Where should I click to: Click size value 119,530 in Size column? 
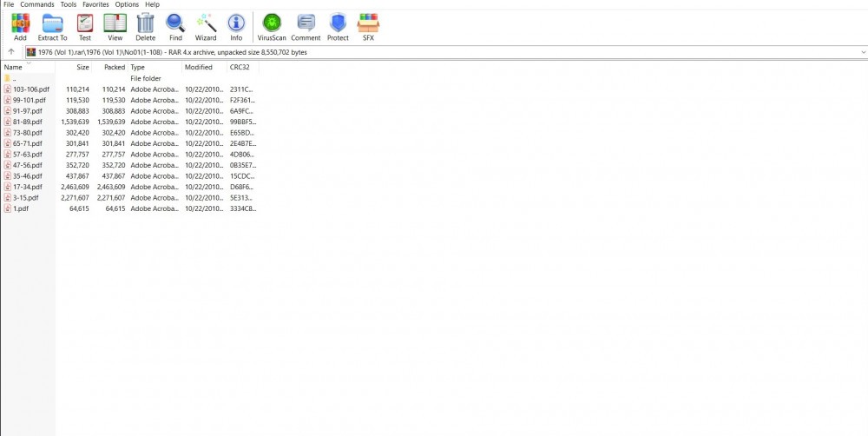click(x=77, y=100)
